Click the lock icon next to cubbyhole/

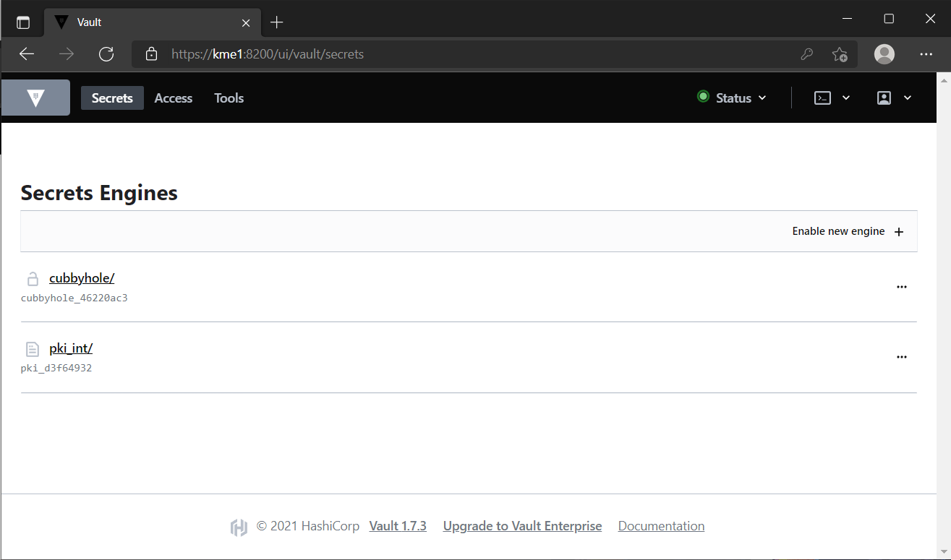pos(33,279)
